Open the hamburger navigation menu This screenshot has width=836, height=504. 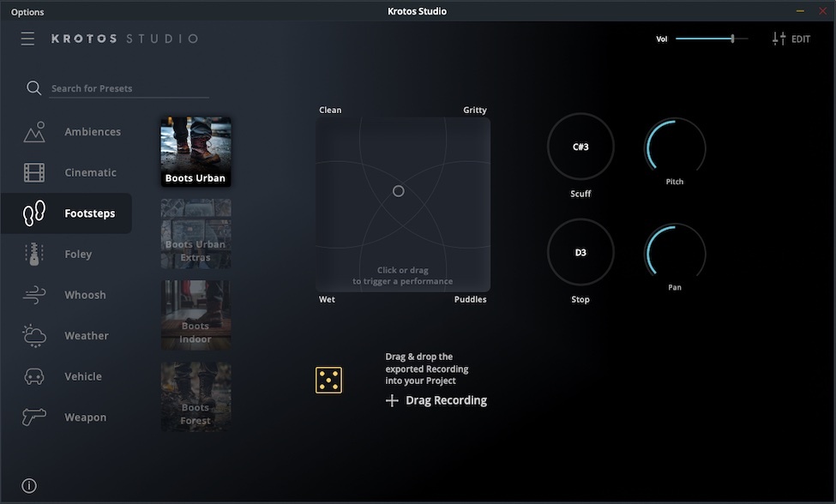(x=27, y=38)
